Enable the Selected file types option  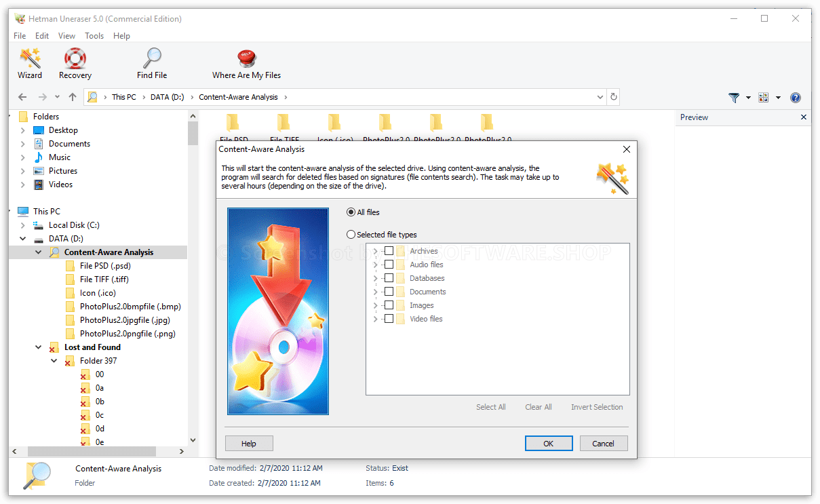coord(351,234)
